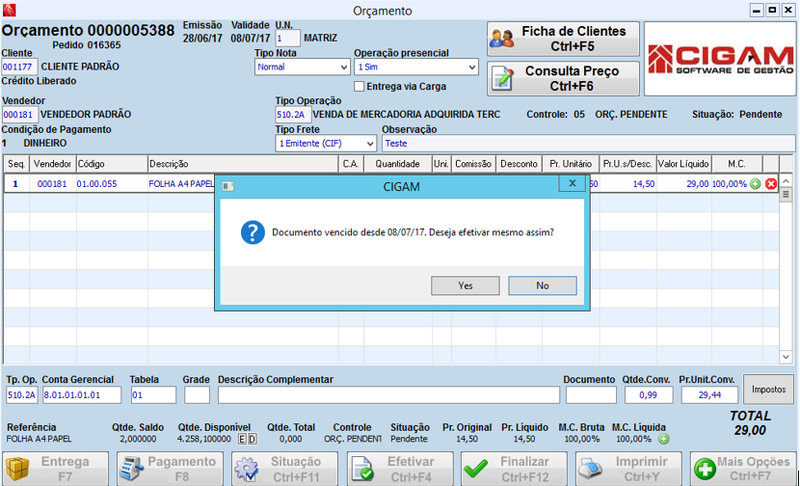Click the Quantidade column header
The height and width of the screenshot is (486, 800).
(397, 164)
